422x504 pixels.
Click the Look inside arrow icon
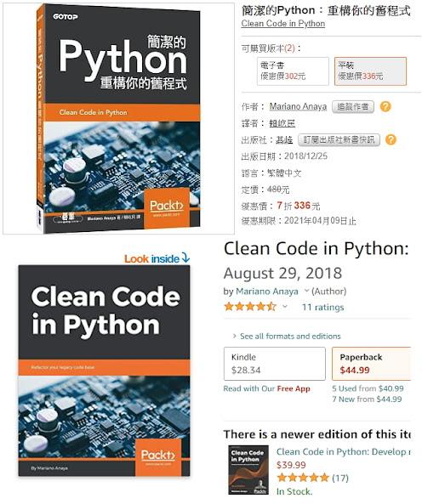point(185,258)
